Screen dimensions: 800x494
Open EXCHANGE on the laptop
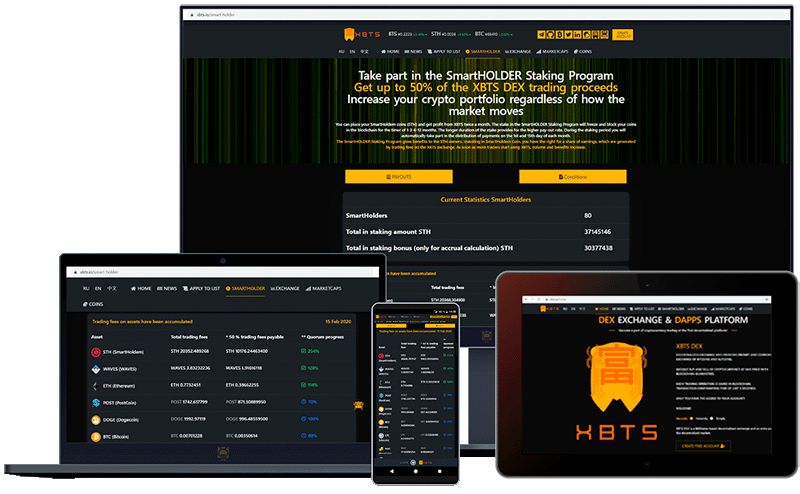tap(285, 288)
